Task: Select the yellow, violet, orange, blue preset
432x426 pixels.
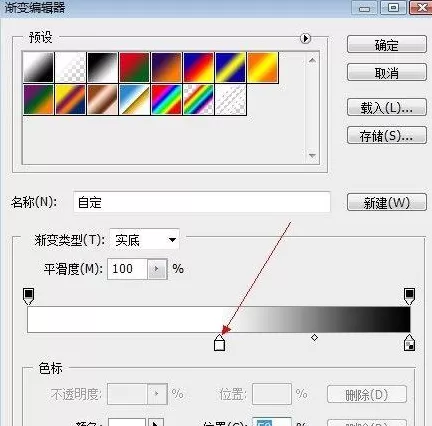Action: click(70, 99)
